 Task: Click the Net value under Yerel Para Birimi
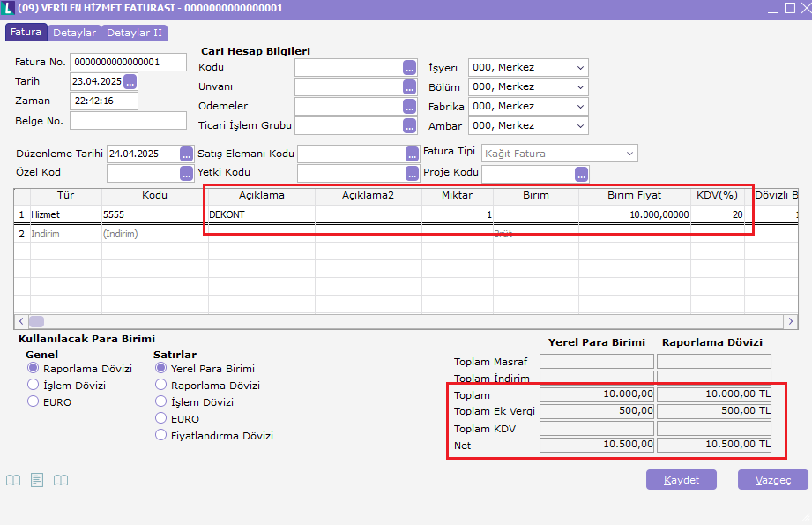point(597,445)
